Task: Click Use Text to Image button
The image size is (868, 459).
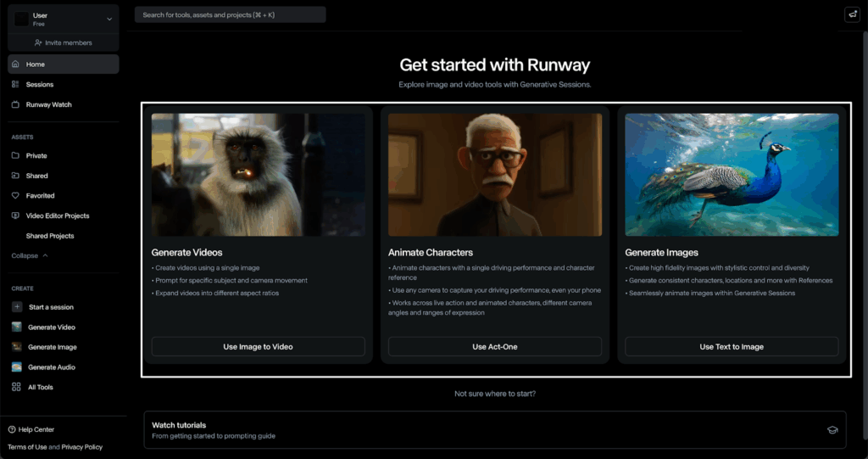Action: (x=732, y=346)
